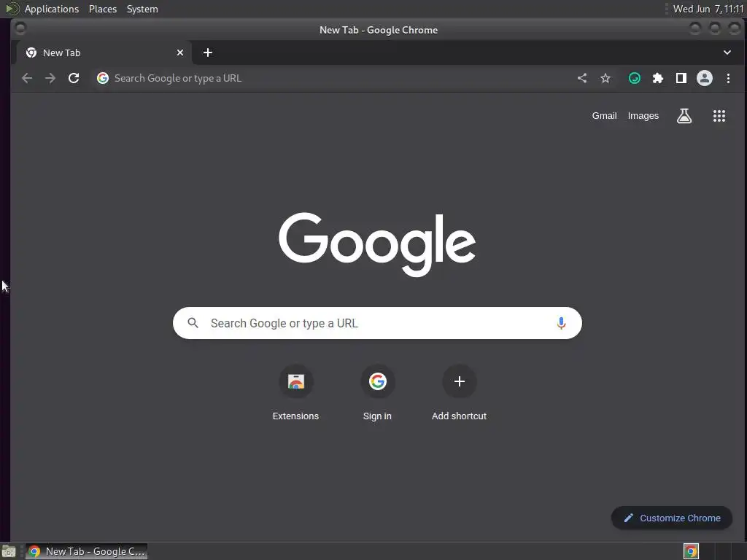This screenshot has width=747, height=560.
Task: Open the window menu button in title bar
Action: point(20,29)
